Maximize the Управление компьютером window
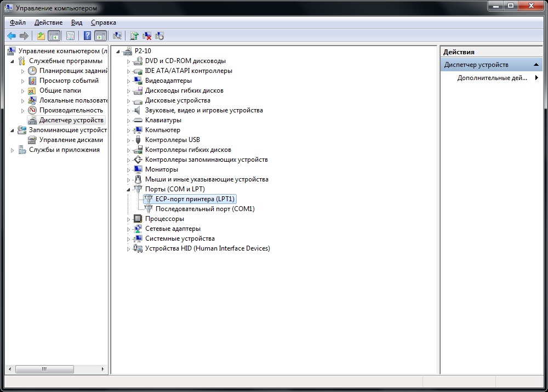This screenshot has width=548, height=392. click(511, 5)
